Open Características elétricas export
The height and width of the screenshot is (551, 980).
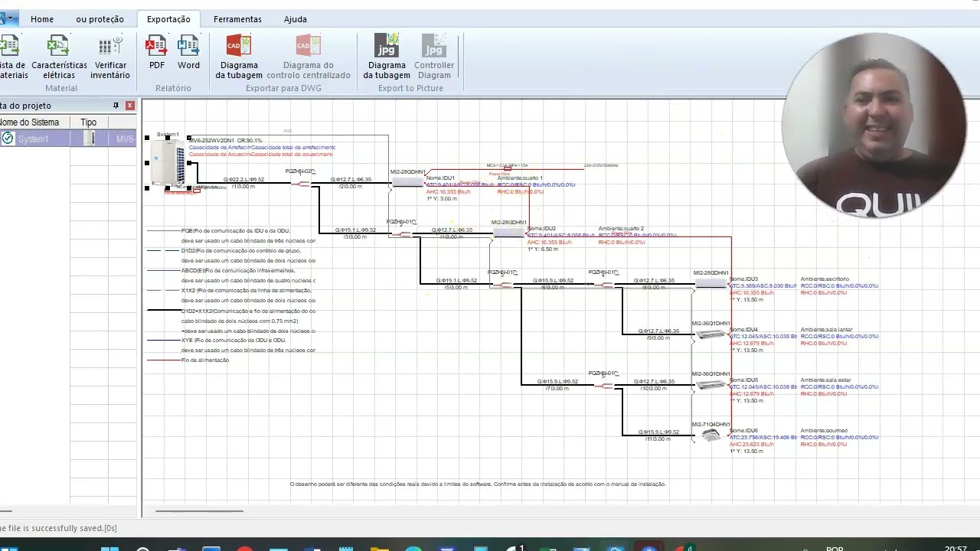point(59,56)
